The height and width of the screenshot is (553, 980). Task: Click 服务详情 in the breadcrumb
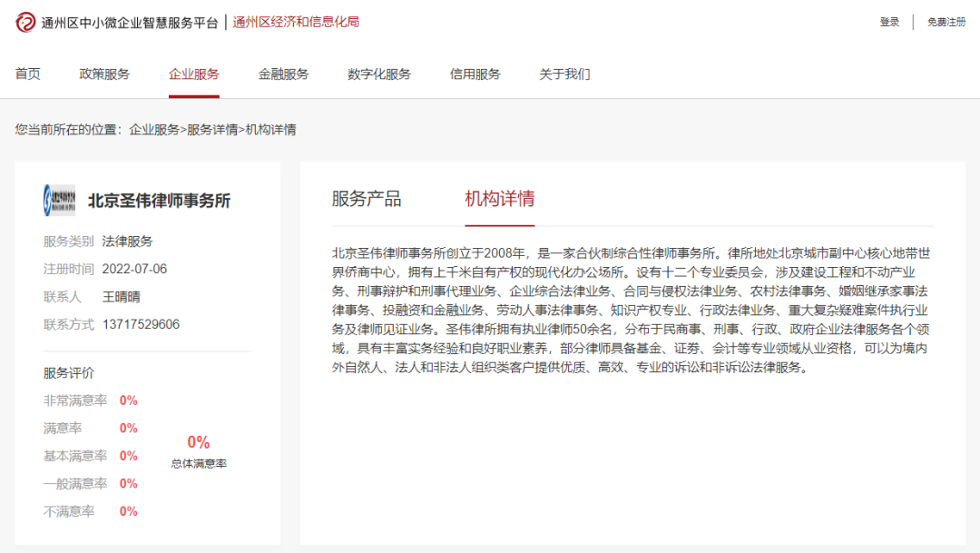212,130
